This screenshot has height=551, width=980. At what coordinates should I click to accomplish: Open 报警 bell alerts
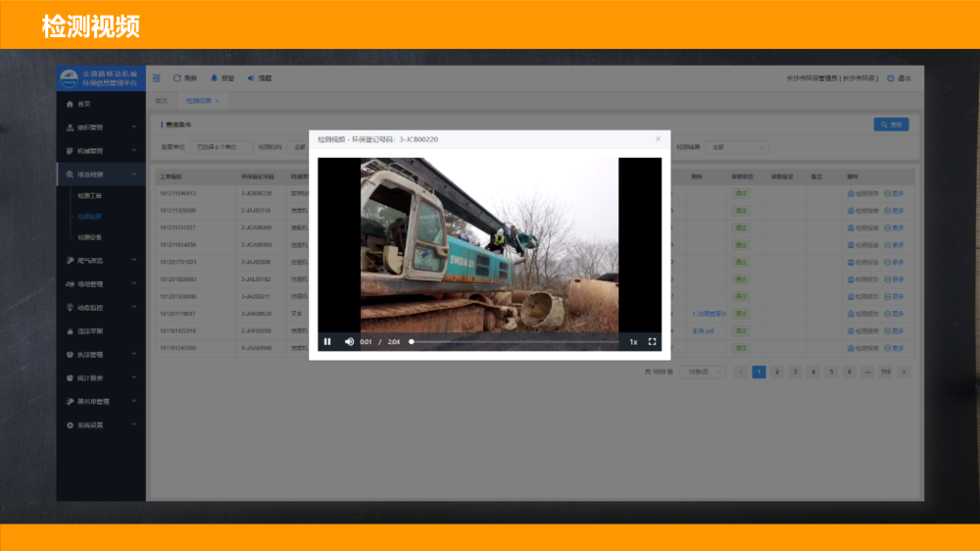coord(214,78)
